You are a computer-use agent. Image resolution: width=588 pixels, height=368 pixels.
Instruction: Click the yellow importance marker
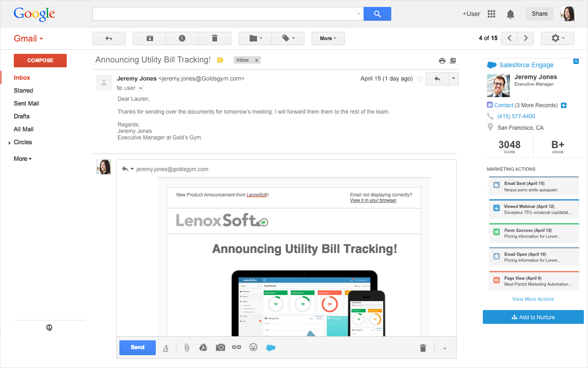(x=220, y=60)
